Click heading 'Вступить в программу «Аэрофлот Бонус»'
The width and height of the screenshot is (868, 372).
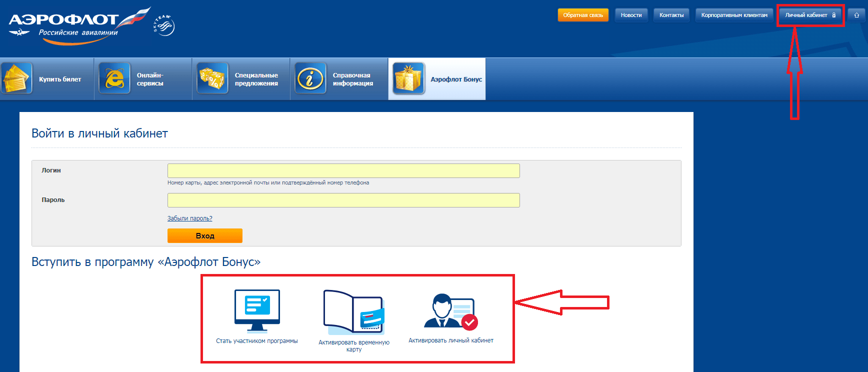point(146,262)
